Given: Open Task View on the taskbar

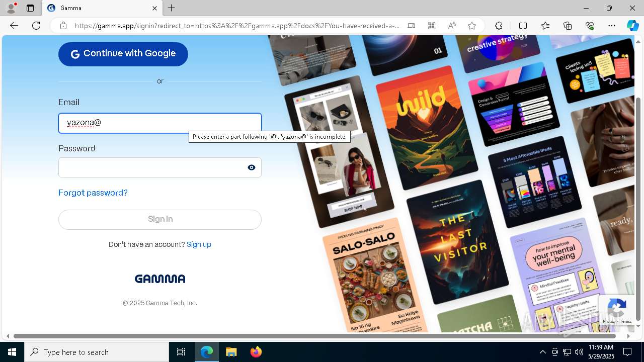Looking at the screenshot, I should [181, 352].
